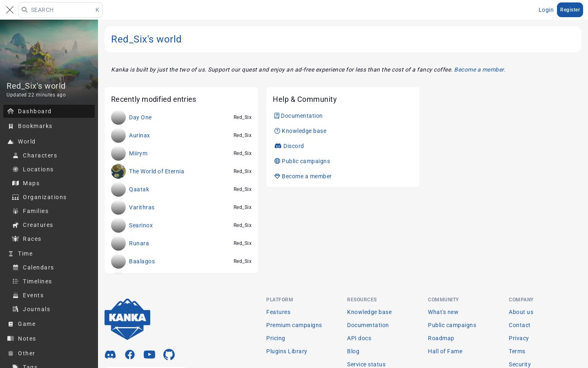This screenshot has height=368, width=588.
Task: Open the Aurinax entry
Action: point(139,135)
